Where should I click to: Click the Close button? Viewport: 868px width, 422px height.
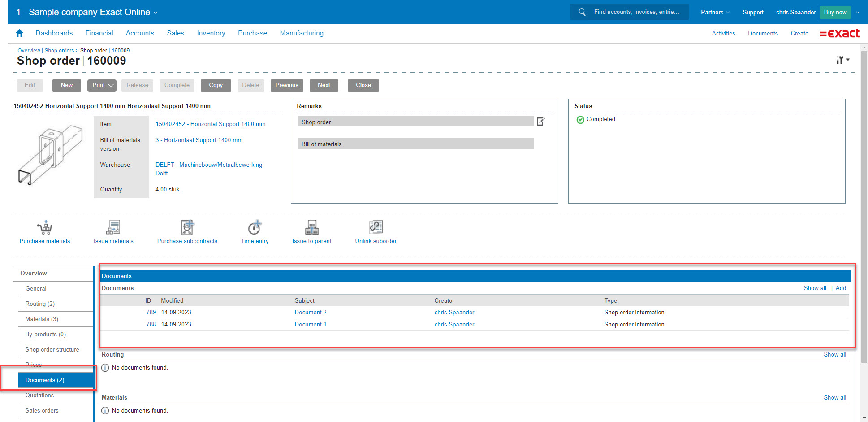363,85
